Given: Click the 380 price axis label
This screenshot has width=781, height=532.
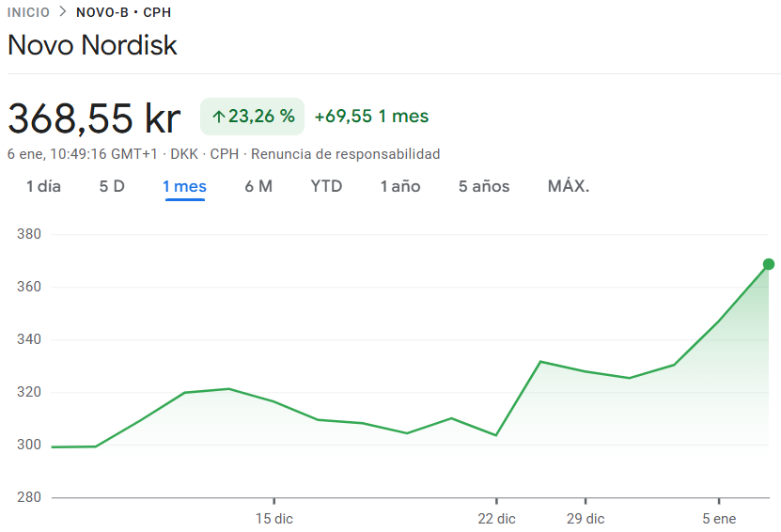Looking at the screenshot, I should tap(29, 234).
